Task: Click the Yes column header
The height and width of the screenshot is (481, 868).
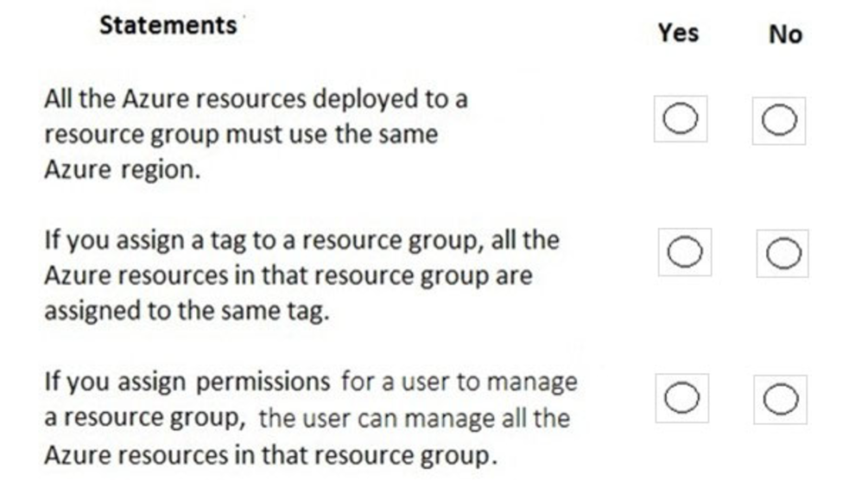Action: [678, 33]
